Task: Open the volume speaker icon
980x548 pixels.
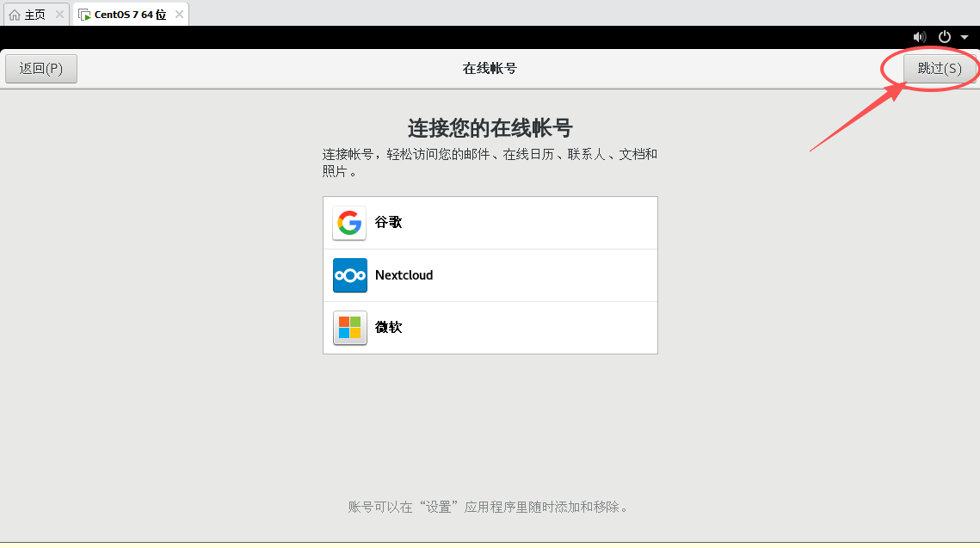Action: (920, 37)
